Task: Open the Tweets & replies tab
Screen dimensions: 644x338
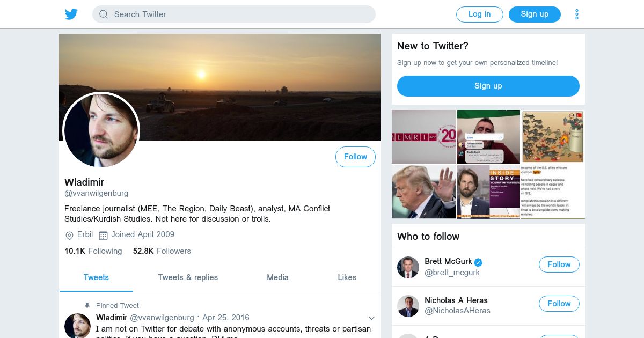Action: click(x=188, y=277)
